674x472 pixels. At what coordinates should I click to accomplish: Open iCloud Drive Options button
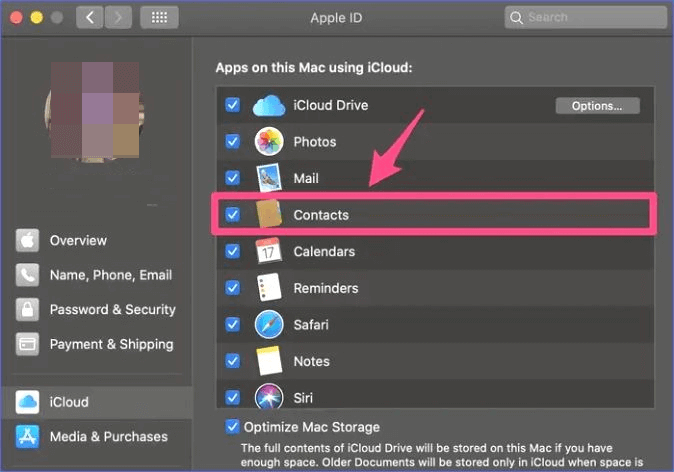tap(597, 106)
